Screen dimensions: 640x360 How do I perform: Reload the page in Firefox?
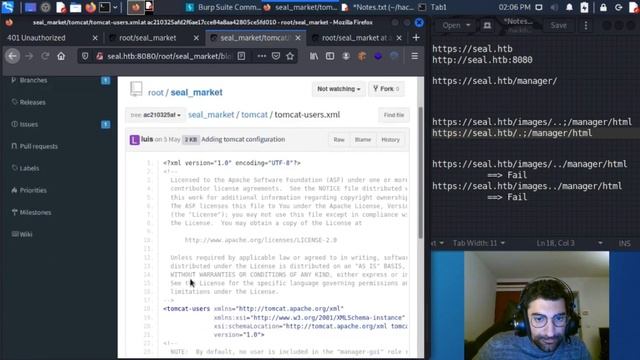(45, 56)
